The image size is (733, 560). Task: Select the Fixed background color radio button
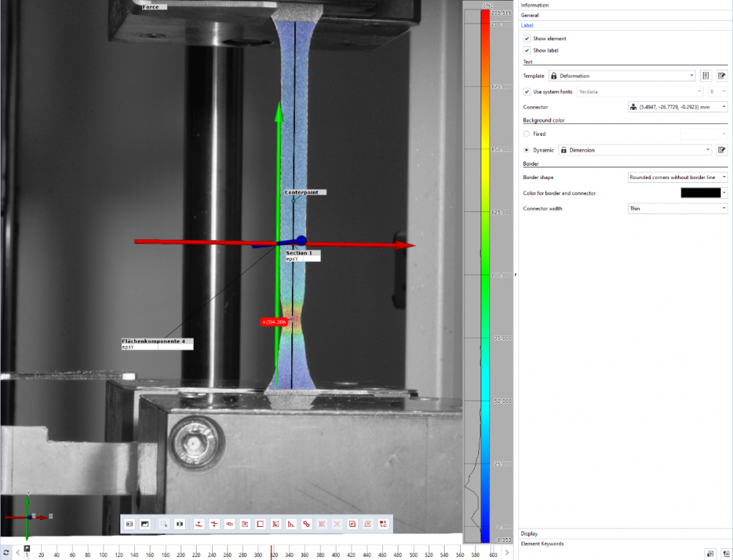527,134
